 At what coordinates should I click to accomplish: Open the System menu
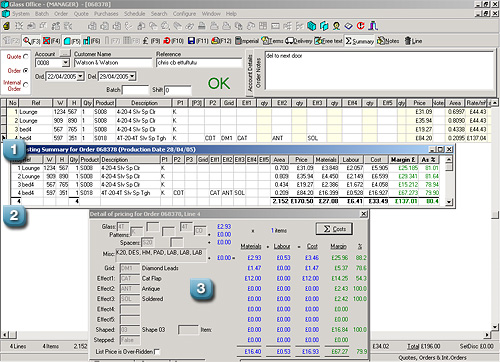[21, 14]
